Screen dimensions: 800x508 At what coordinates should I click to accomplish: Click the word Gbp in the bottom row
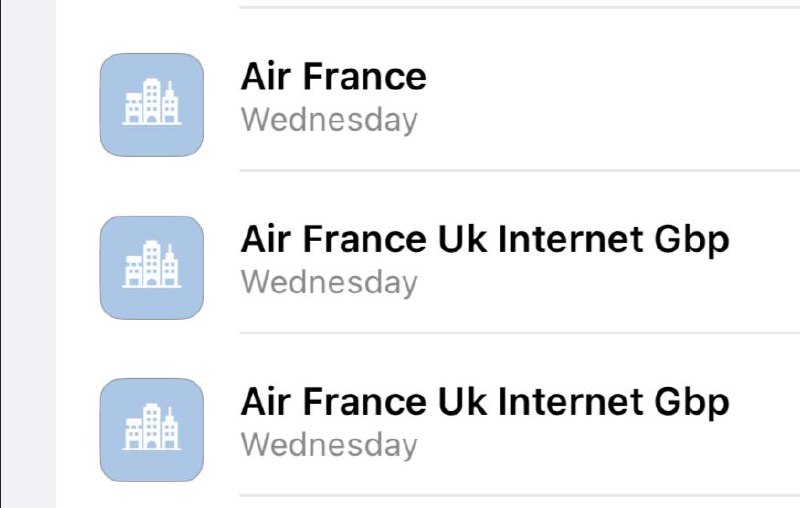[x=691, y=402]
